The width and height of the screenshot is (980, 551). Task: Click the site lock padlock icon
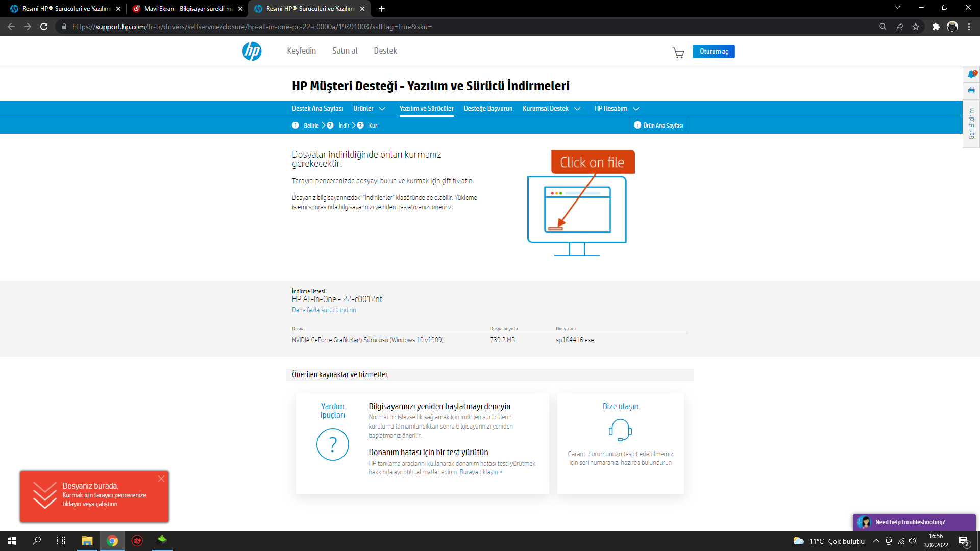coord(64,27)
